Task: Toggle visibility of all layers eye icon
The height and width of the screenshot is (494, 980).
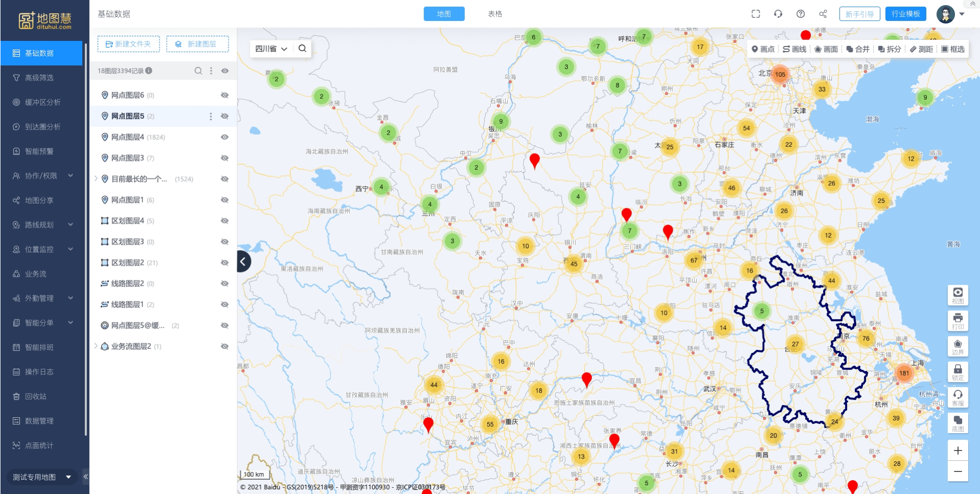Action: pos(225,71)
